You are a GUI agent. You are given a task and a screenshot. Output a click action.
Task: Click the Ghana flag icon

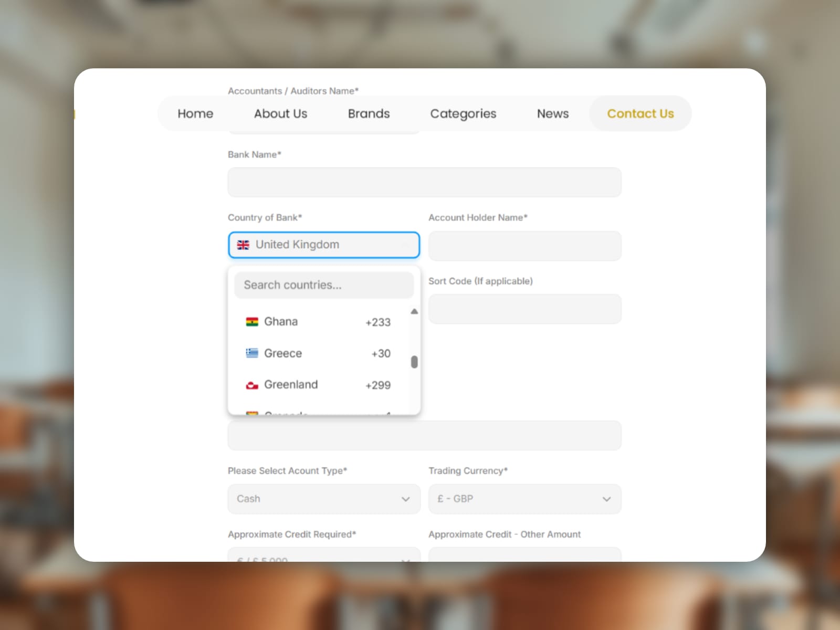pos(252,322)
